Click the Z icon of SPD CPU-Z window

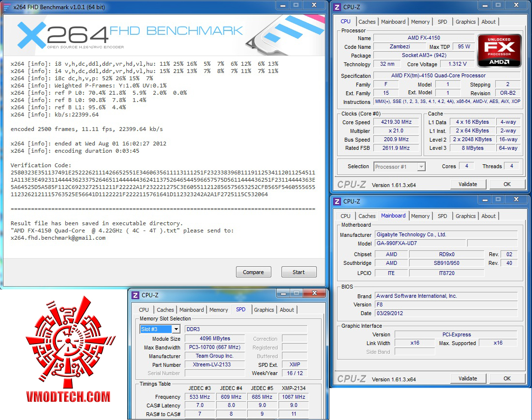135,295
